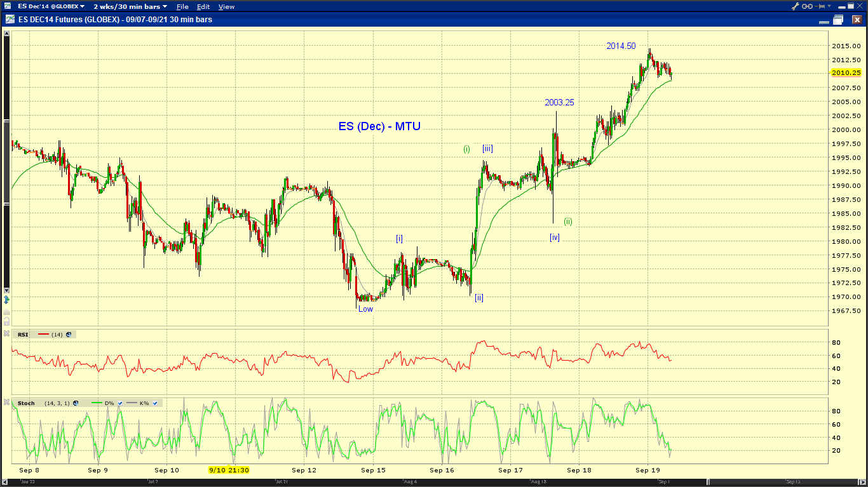The height and width of the screenshot is (487, 868).
Task: Select the vertical scale arrows icon in sidebar
Action: [6, 300]
